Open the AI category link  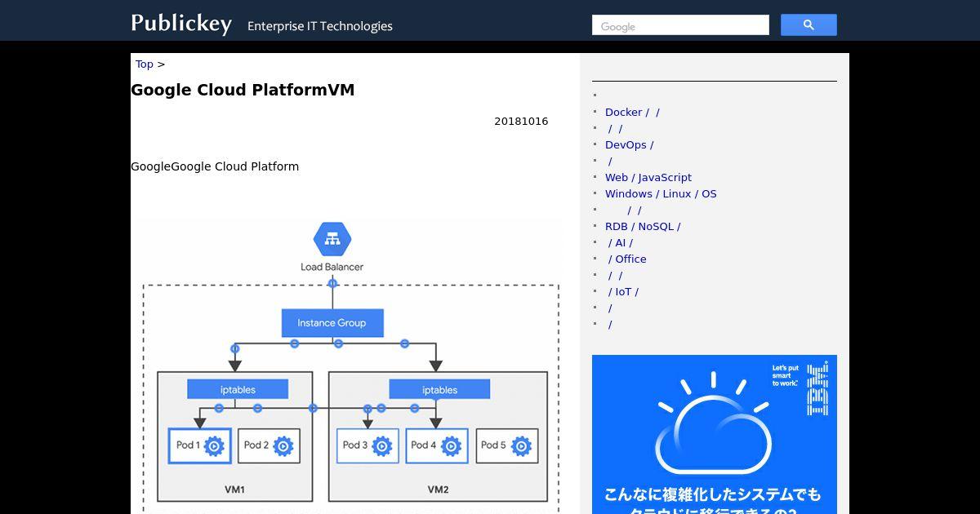coord(621,243)
